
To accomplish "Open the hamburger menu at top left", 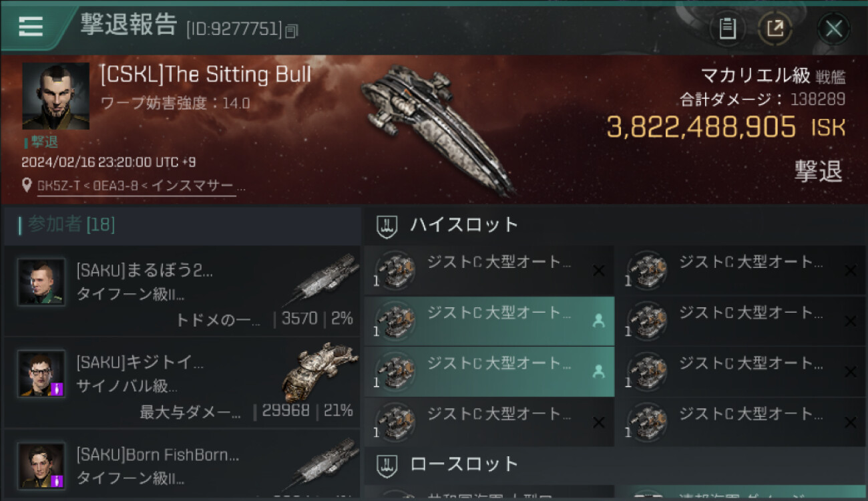I will pos(31,27).
